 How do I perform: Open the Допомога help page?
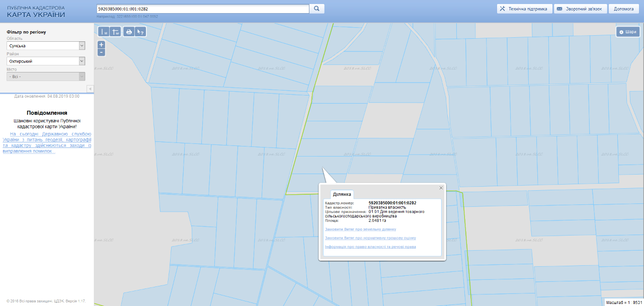coord(624,9)
